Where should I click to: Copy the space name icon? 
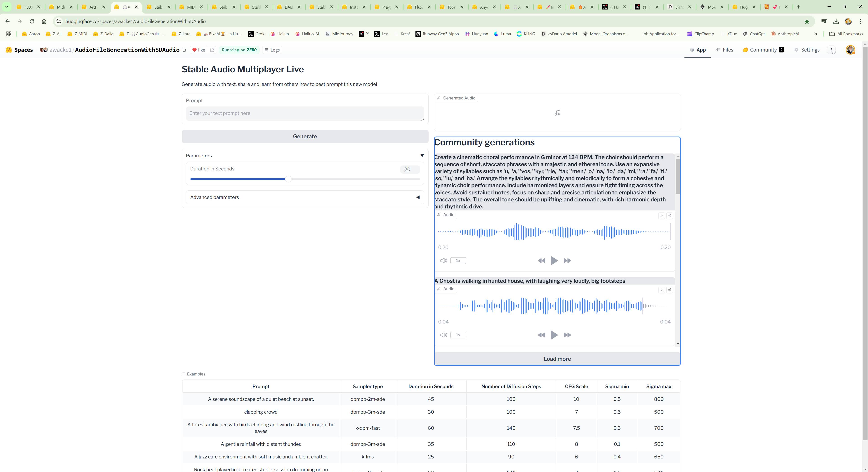184,50
